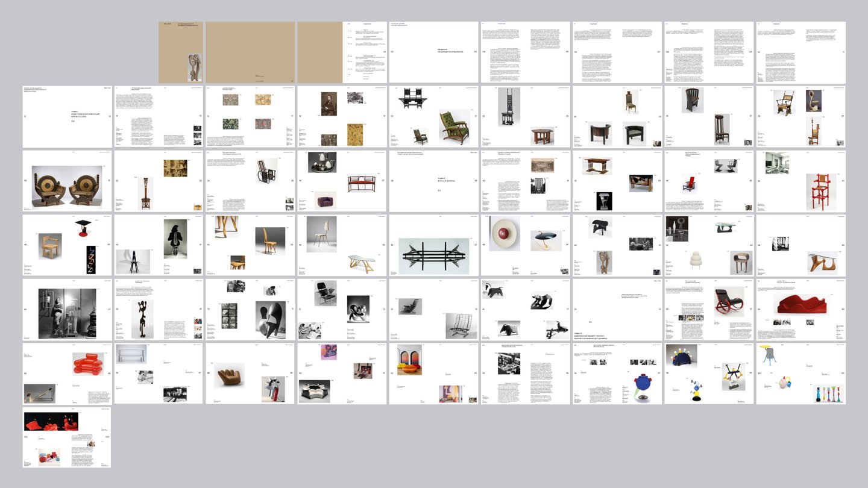Select the spread with two round-backed carved chairs
This screenshot has height=488, width=868.
tap(67, 181)
